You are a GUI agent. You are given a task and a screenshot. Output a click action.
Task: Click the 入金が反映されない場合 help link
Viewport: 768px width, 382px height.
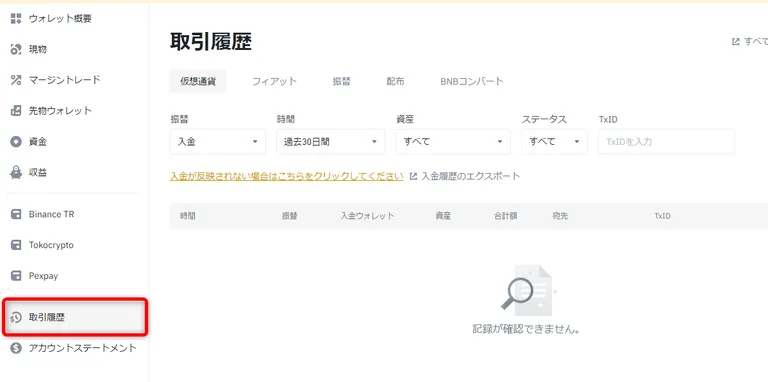pos(287,176)
